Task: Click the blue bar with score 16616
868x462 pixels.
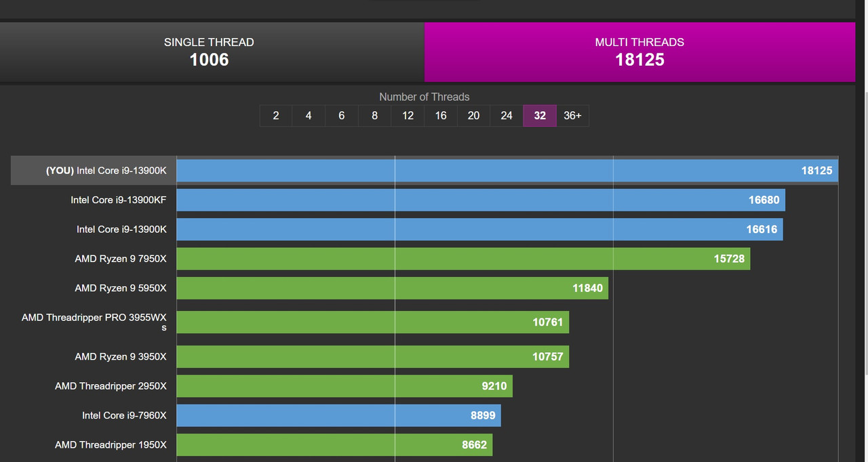Action: [480, 229]
